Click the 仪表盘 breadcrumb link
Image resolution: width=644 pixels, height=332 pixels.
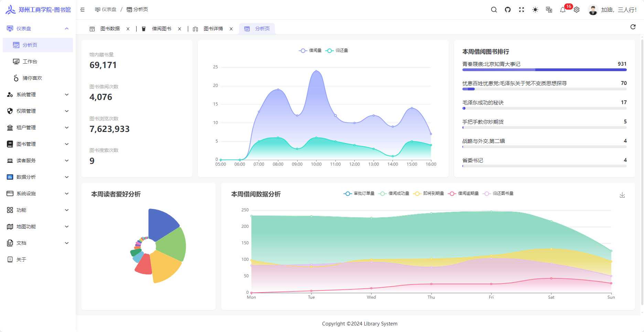pyautogui.click(x=106, y=10)
